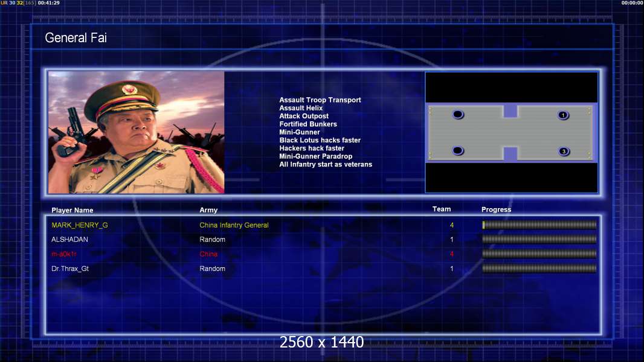Click the progress bar for Dr.Thrax_Gt
Screen dimensions: 644x362
click(539, 268)
